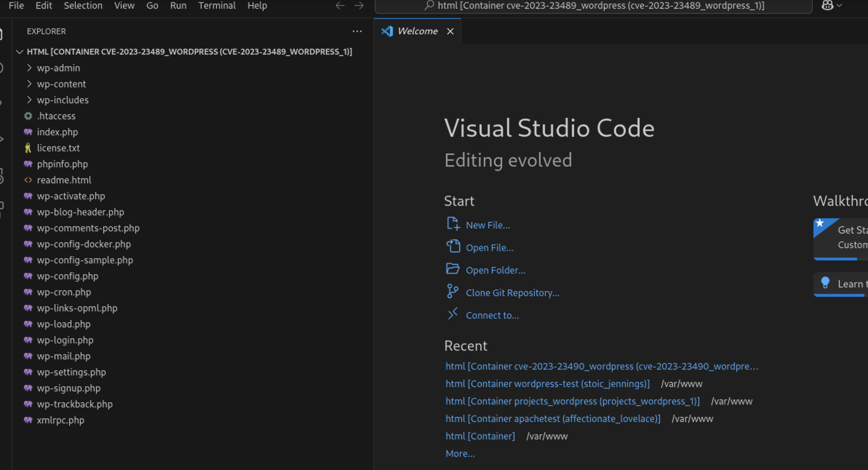
Task: Open the Help menu
Action: click(257, 6)
